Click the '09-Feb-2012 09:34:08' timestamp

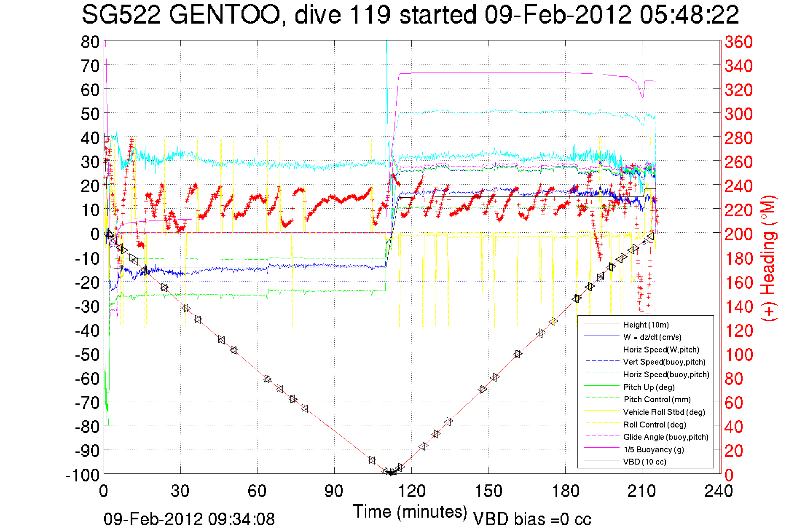click(189, 519)
